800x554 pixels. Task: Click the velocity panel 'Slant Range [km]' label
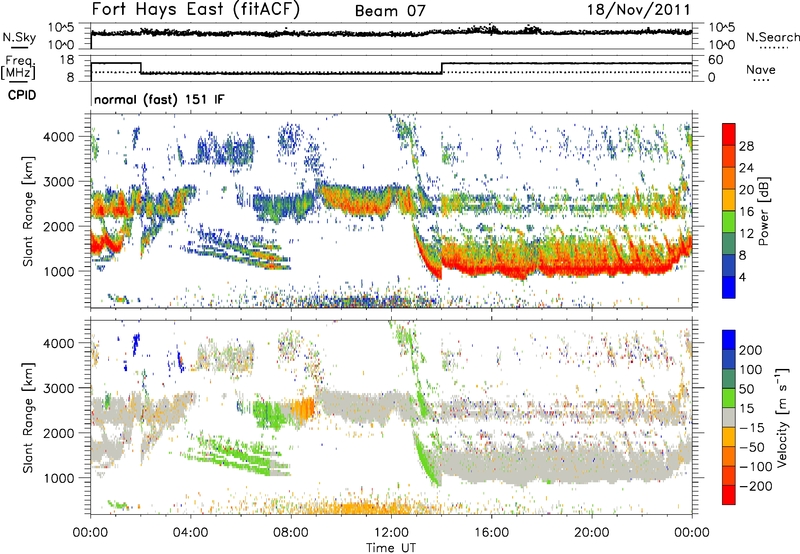28,418
